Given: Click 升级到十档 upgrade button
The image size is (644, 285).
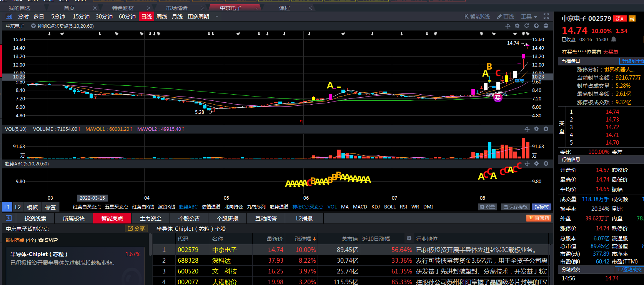Looking at the screenshot, I should point(632,61).
